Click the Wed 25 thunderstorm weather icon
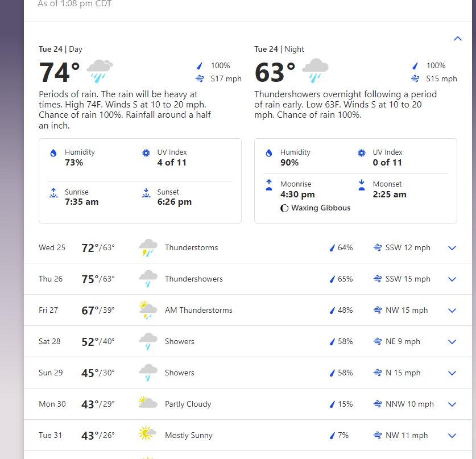 148,248
